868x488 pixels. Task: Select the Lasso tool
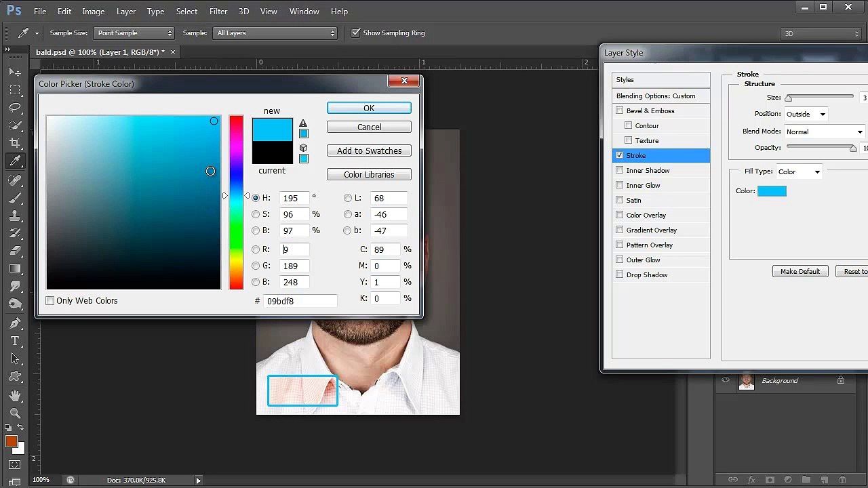coord(15,107)
